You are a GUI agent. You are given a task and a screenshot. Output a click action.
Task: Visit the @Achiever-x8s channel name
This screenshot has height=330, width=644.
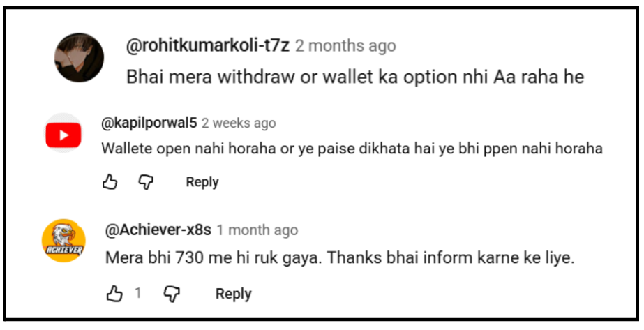(158, 230)
